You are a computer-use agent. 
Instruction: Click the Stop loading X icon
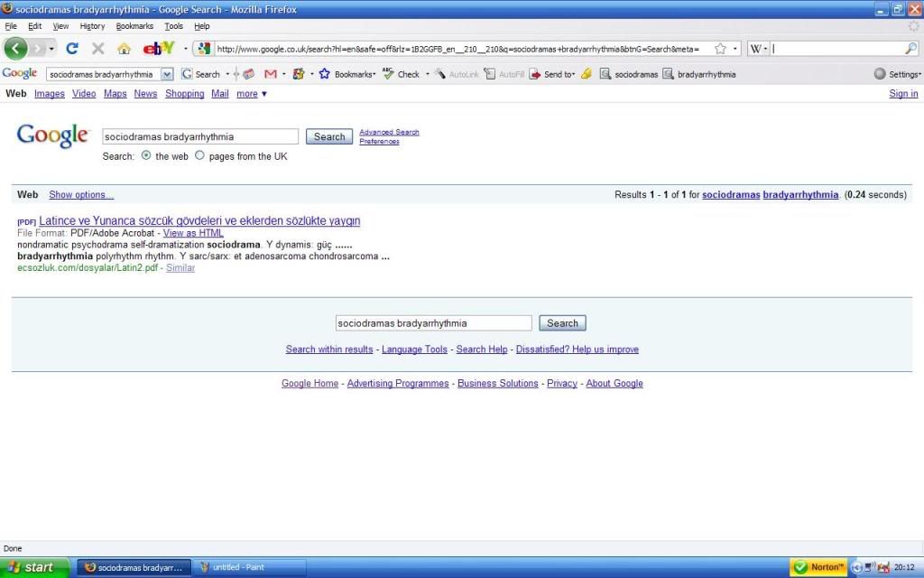[97, 49]
